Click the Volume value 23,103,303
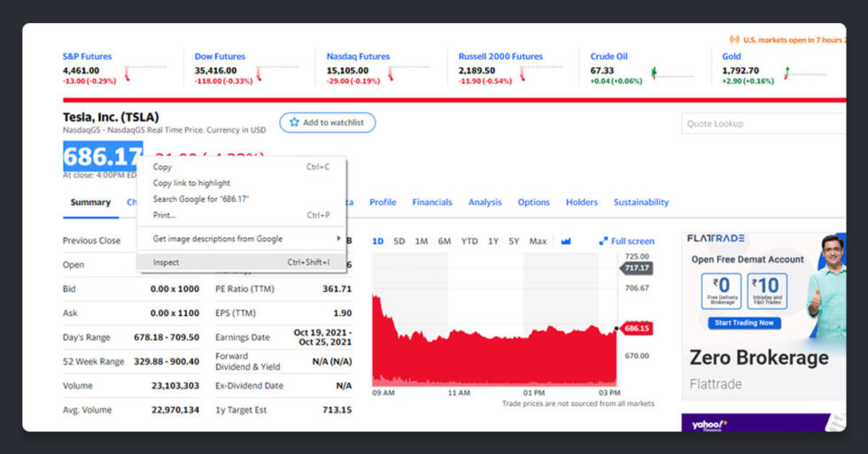 point(175,386)
